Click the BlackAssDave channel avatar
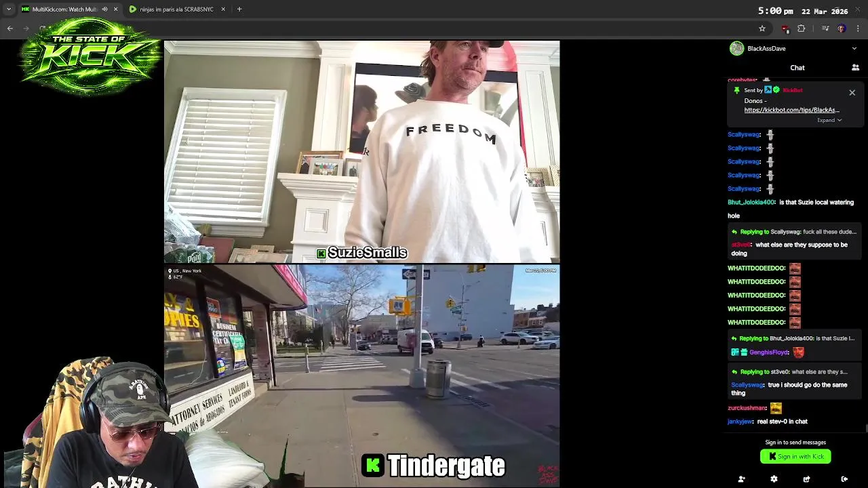 736,48
